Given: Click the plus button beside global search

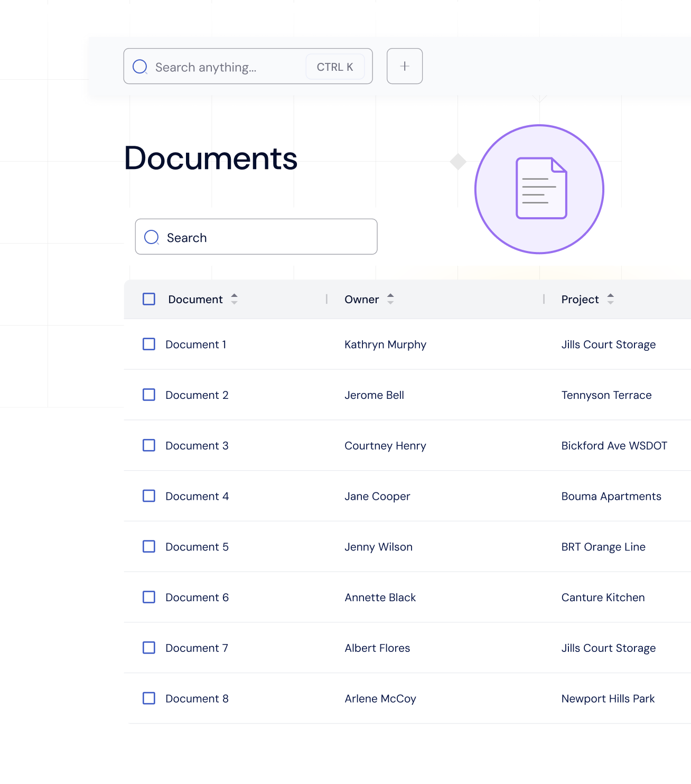Looking at the screenshot, I should [x=404, y=66].
